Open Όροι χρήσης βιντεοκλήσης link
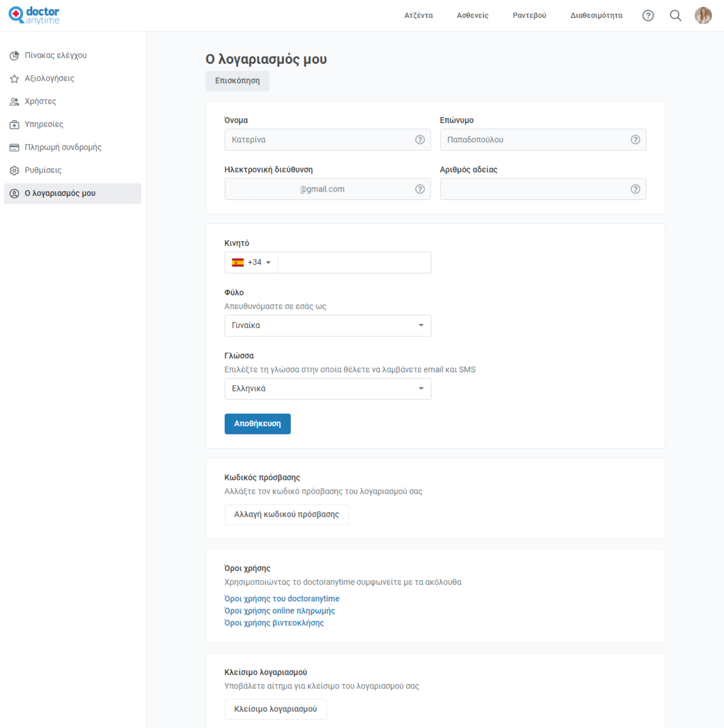The height and width of the screenshot is (728, 724). click(x=274, y=623)
